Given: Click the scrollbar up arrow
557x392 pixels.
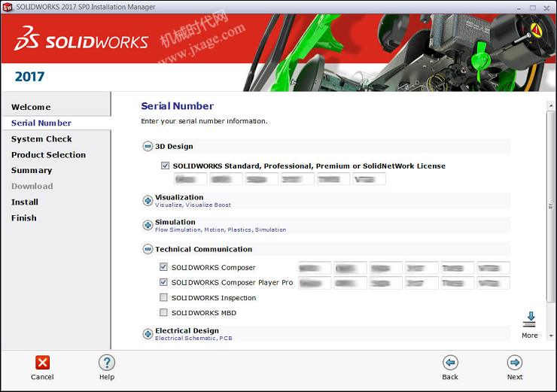Looking at the screenshot, I should (x=551, y=105).
